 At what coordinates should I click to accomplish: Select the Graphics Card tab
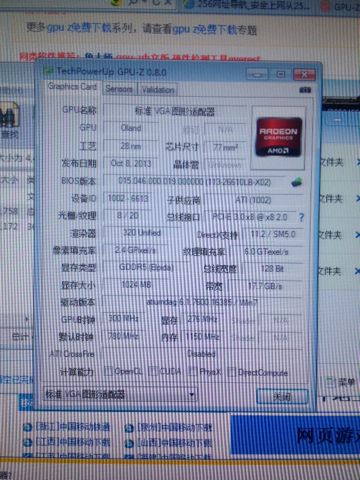coord(72,87)
